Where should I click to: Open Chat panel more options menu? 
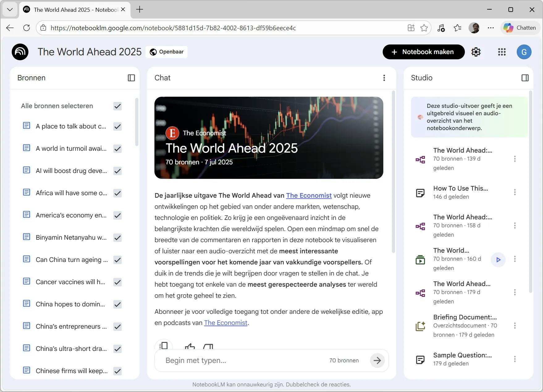384,78
